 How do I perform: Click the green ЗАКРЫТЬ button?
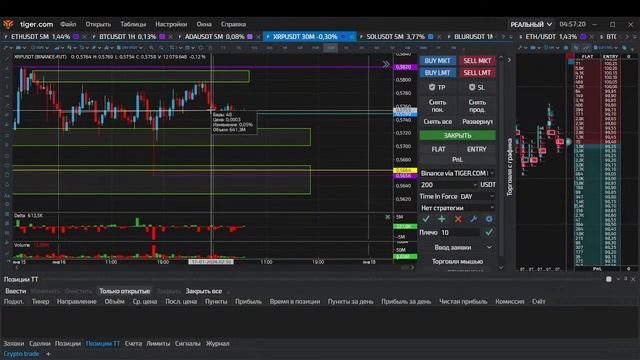(x=458, y=136)
